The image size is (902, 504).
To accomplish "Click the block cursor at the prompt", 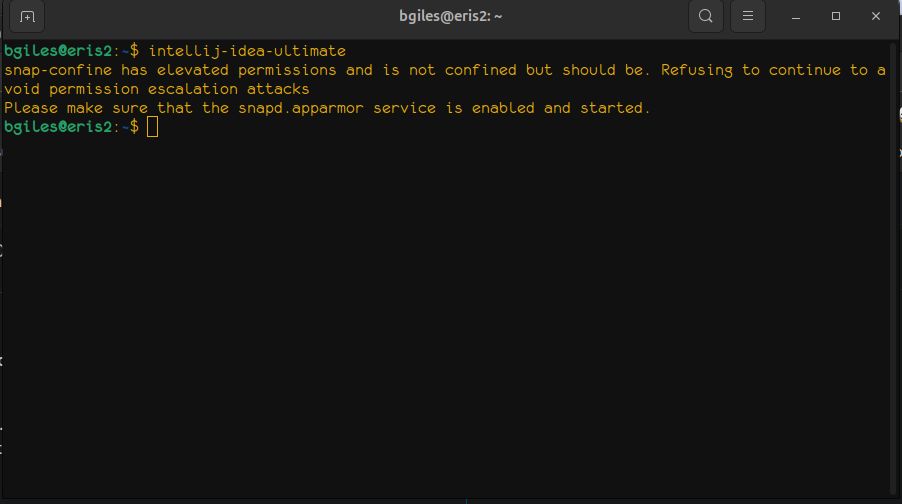I will click(x=152, y=127).
